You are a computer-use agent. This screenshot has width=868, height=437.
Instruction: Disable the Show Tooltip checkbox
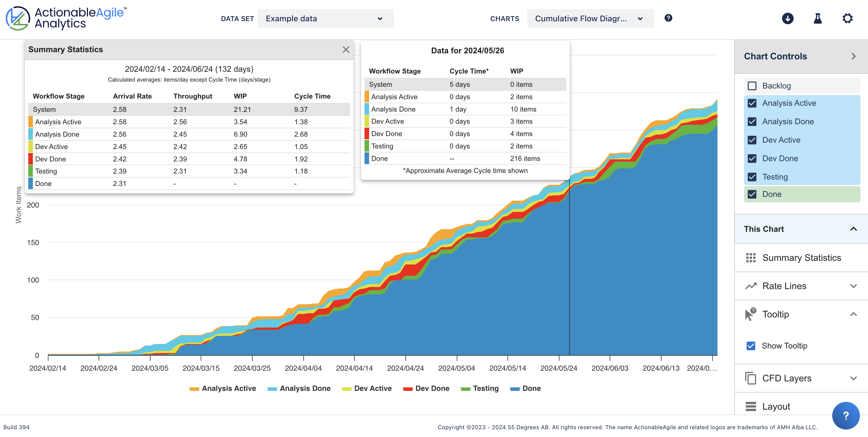tap(751, 346)
